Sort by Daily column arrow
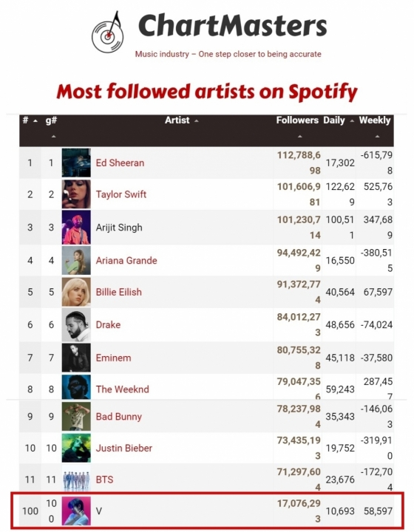The width and height of the screenshot is (414, 532). [x=352, y=120]
